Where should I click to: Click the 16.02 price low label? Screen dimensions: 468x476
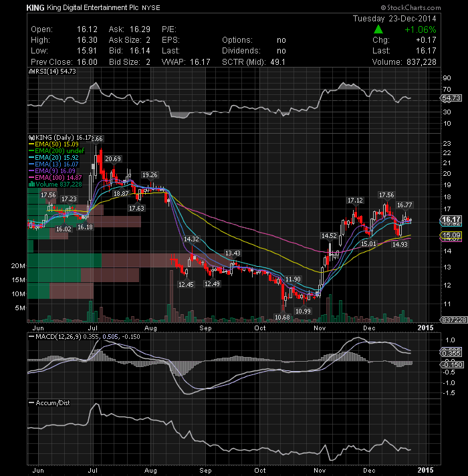[x=64, y=229]
